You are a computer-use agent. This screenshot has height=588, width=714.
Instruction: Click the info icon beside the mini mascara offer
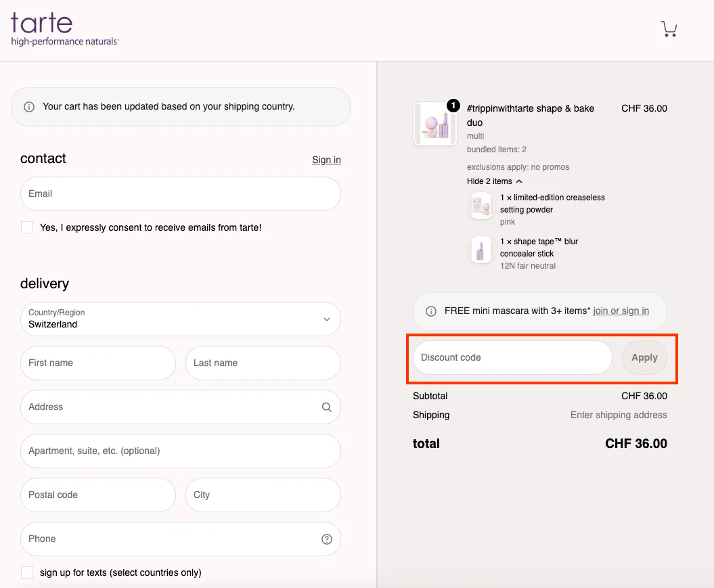(x=431, y=311)
